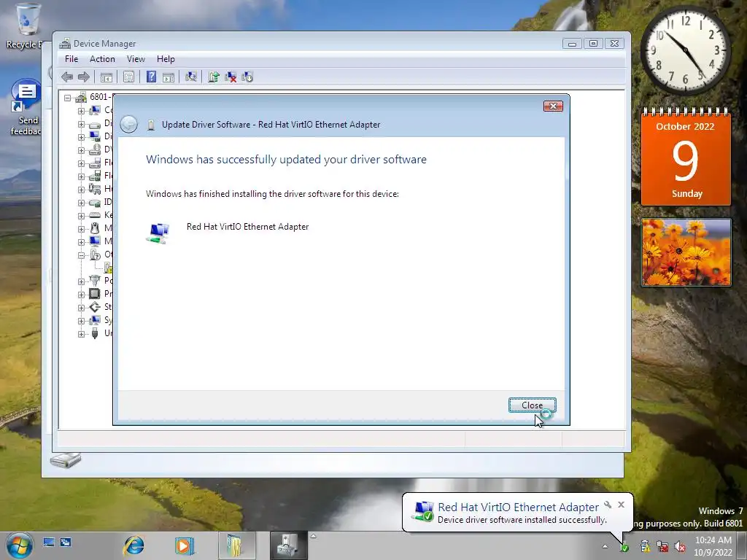Expand the IDE ATA/ATAPI controllers category
The image size is (747, 560).
coord(81,203)
